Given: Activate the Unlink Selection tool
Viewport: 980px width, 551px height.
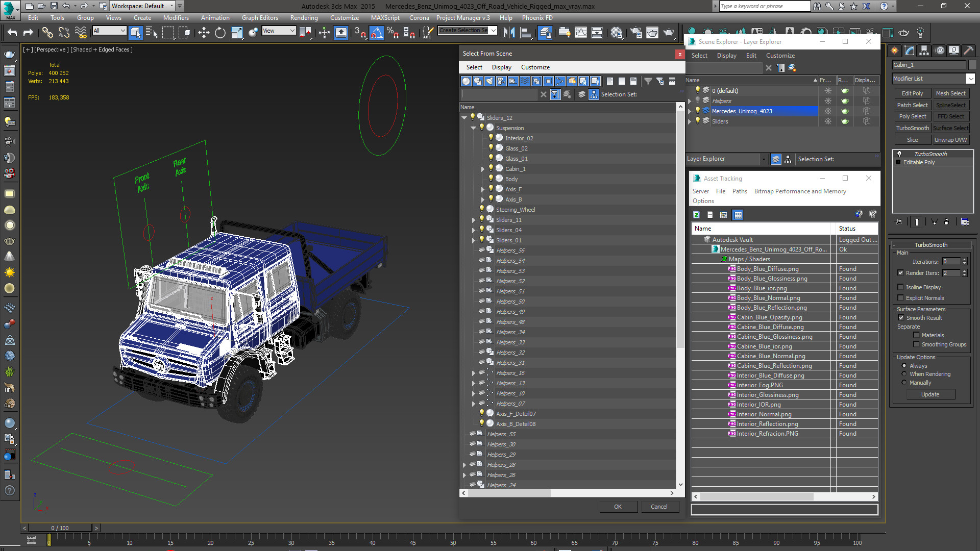Looking at the screenshot, I should 64,33.
